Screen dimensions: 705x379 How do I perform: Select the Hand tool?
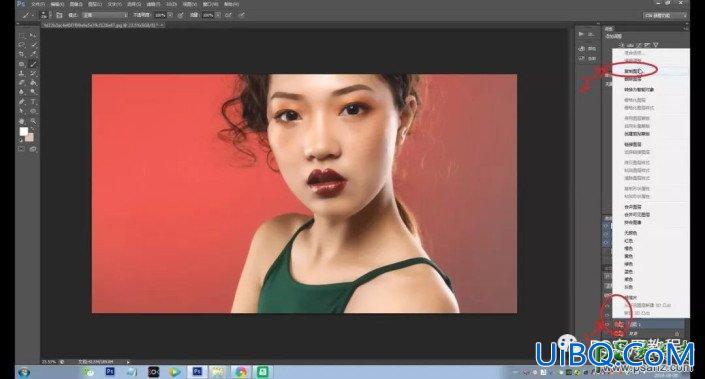pyautogui.click(x=22, y=121)
